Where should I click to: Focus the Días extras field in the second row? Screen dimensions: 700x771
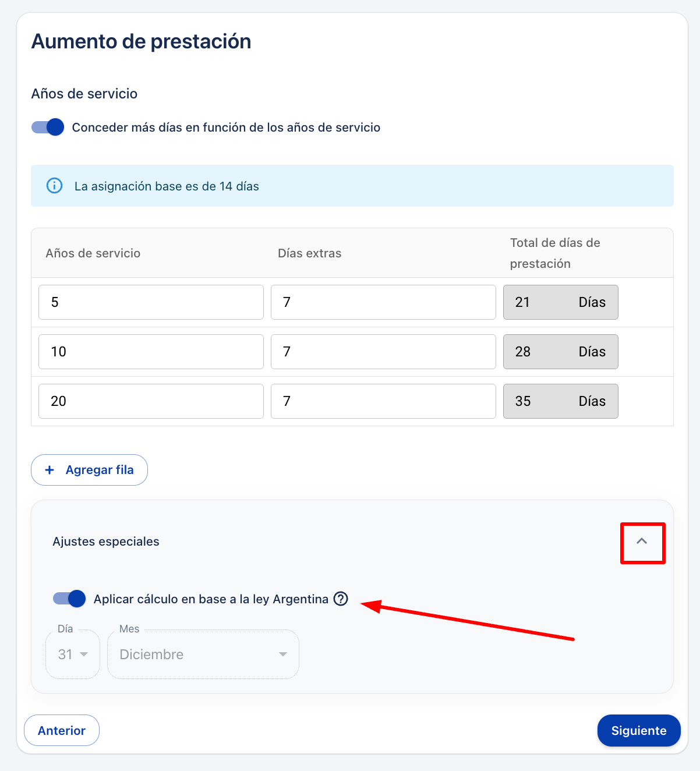[383, 352]
